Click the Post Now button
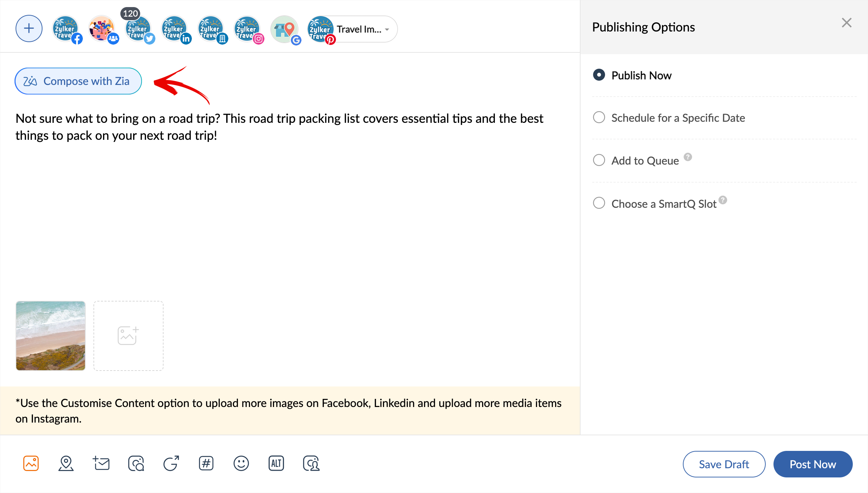 813,464
